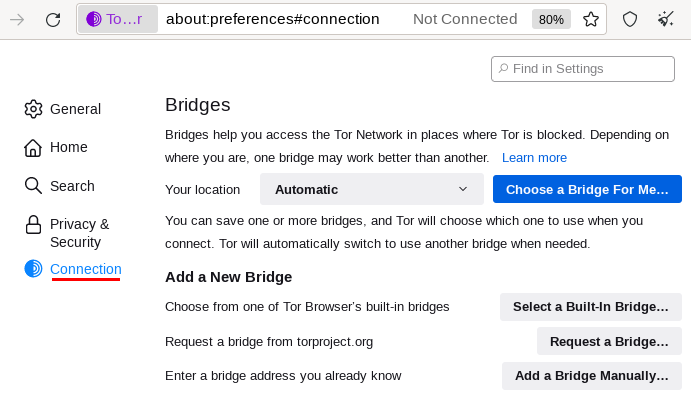Click Select a Built-In Bridge button

point(591,307)
